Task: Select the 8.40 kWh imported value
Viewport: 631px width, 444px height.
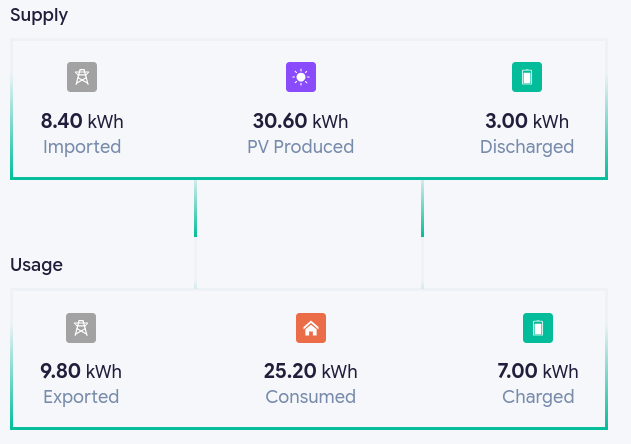Action: tap(82, 121)
